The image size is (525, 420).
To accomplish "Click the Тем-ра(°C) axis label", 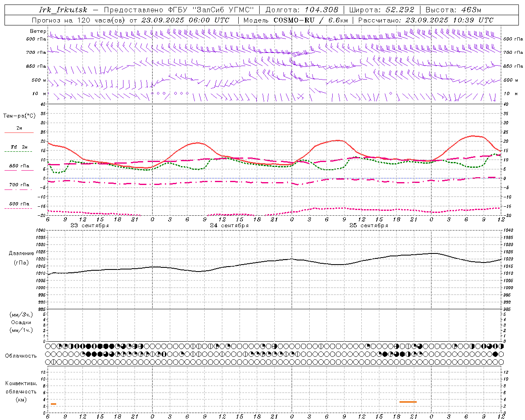I will pyautogui.click(x=19, y=116).
